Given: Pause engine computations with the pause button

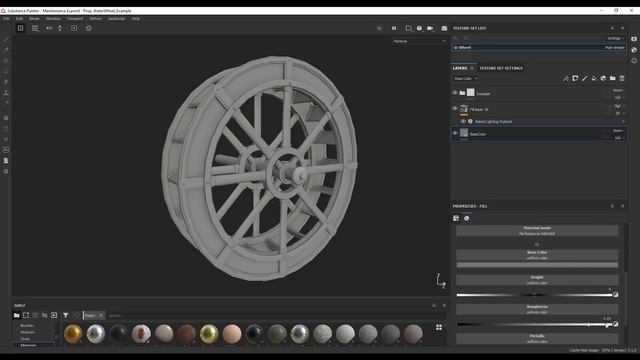Looking at the screenshot, I should point(394,28).
